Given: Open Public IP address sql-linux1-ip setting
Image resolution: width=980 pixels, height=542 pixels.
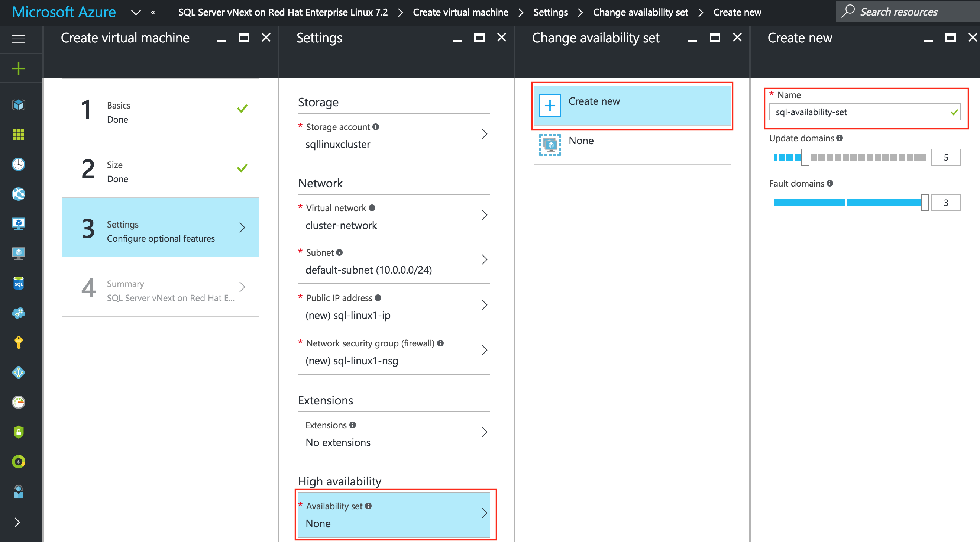Looking at the screenshot, I should [394, 306].
